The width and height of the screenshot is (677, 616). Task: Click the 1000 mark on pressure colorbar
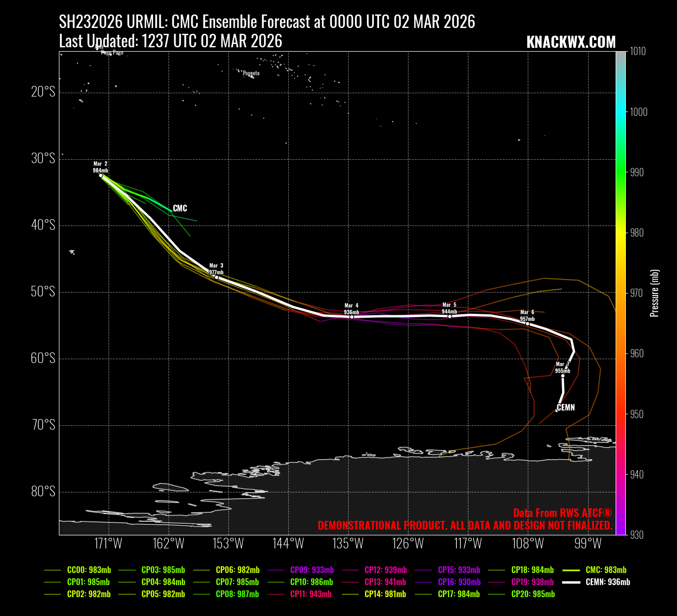(x=638, y=112)
